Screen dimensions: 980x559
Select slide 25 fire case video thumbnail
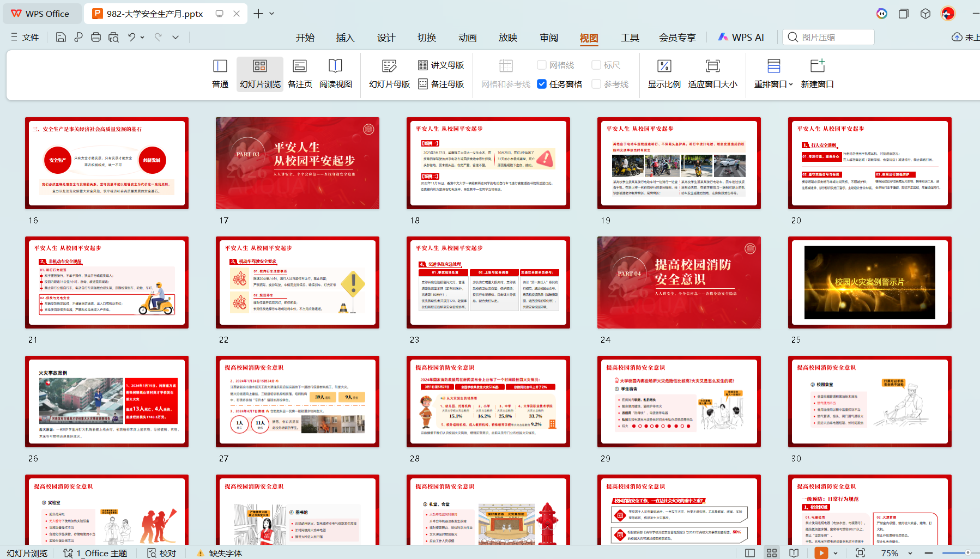[x=870, y=282]
